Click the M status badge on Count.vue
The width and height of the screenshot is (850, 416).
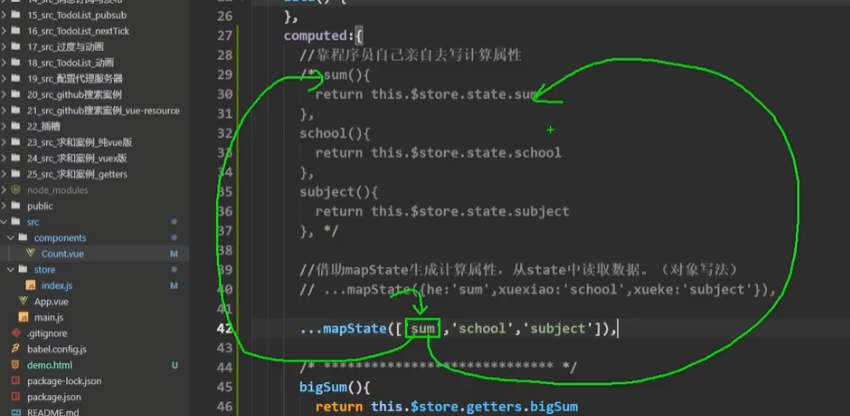pos(174,254)
